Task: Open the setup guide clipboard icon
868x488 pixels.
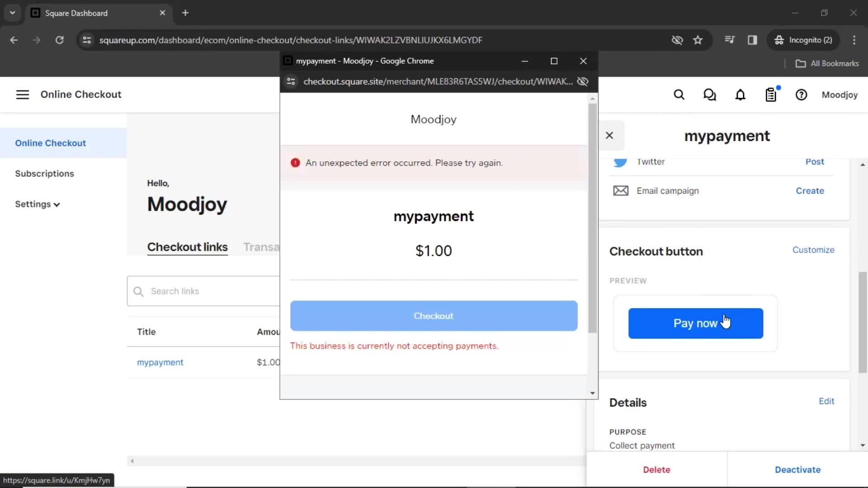Action: tap(771, 94)
